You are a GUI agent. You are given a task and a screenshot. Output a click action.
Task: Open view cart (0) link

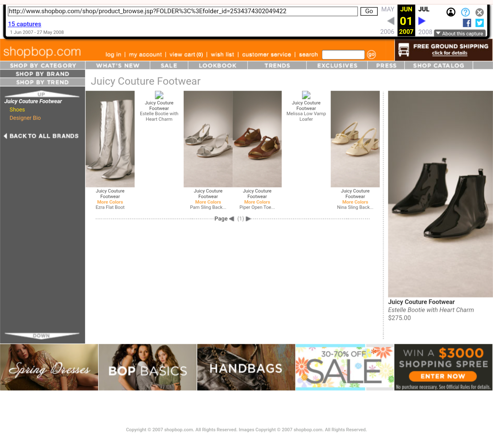click(x=186, y=55)
